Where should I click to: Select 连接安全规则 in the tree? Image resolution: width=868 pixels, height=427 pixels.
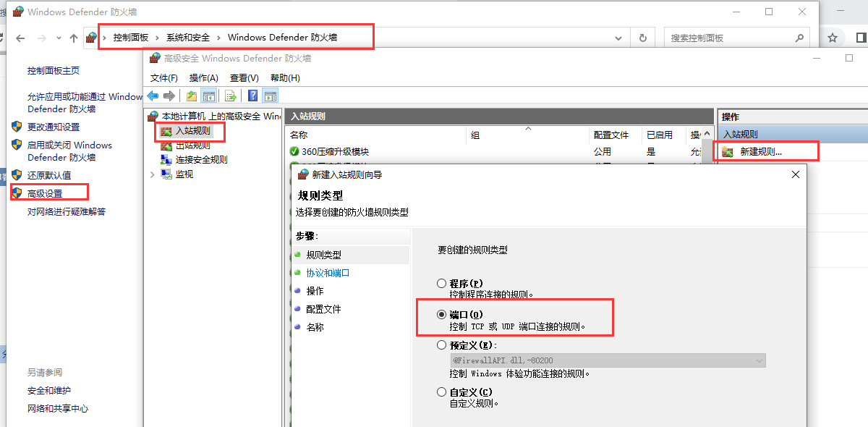coord(202,160)
